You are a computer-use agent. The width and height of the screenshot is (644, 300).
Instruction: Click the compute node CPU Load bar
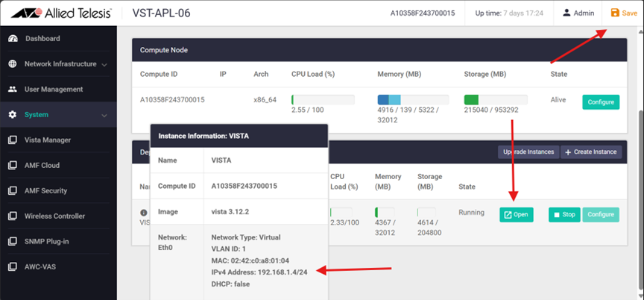323,100
